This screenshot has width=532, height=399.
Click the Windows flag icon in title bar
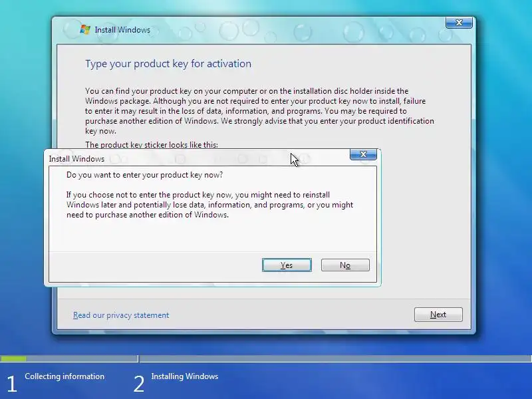point(85,29)
